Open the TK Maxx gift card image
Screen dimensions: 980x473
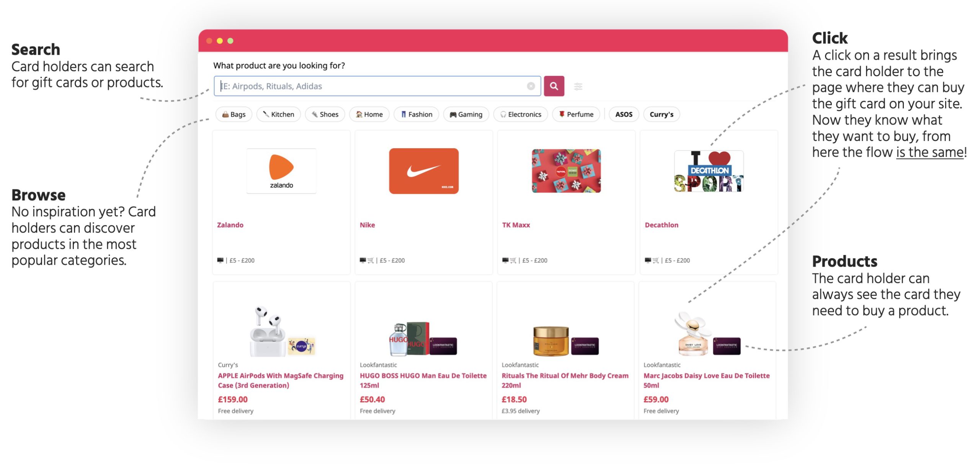pos(566,171)
